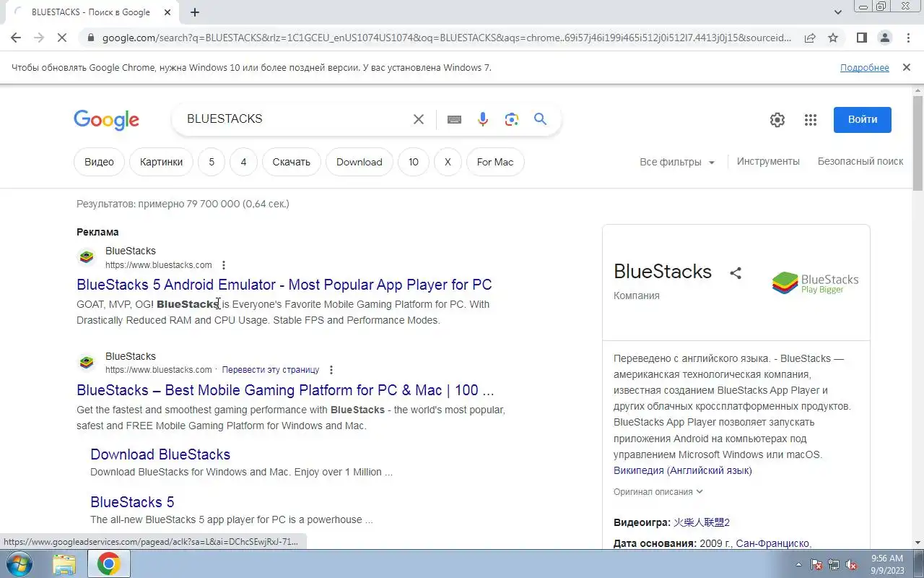Select the BLUESTACKS - Поиск в Google tab

point(90,12)
